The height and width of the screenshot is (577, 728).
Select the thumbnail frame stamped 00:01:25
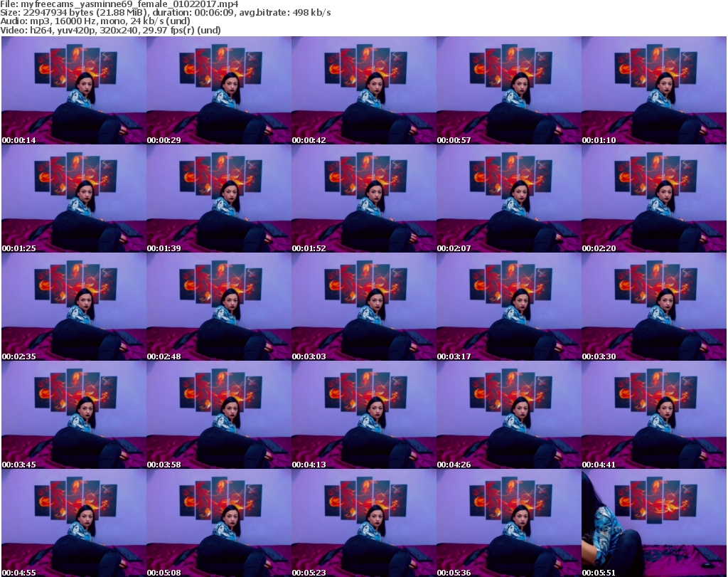[74, 198]
